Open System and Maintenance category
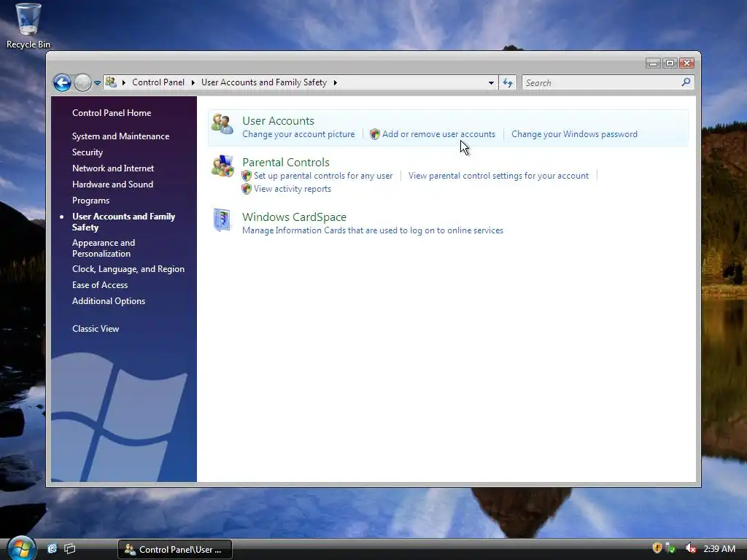 pos(120,136)
